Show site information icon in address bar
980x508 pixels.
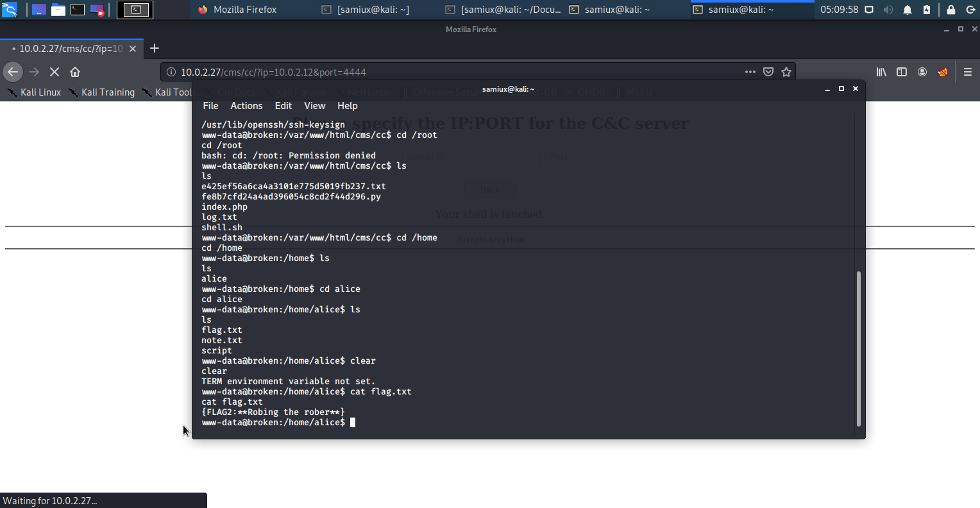(x=171, y=72)
